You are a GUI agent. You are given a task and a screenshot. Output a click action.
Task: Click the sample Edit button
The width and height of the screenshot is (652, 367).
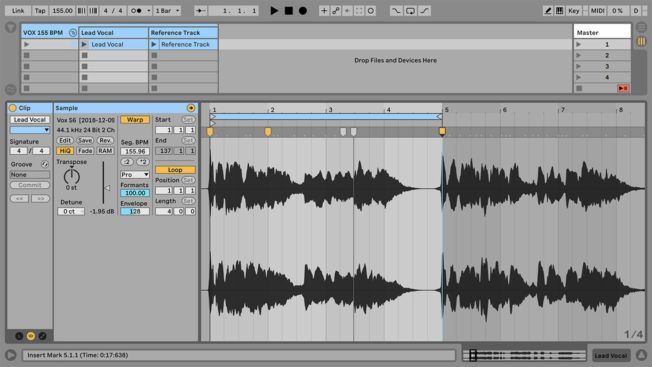click(65, 140)
